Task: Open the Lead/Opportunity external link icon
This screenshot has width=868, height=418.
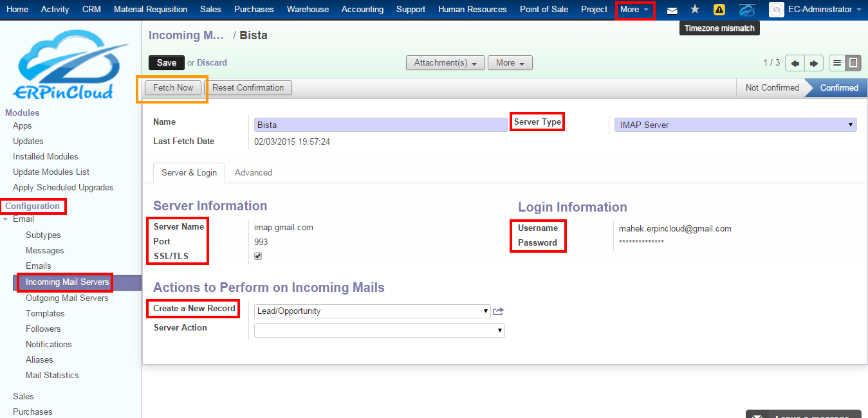Action: click(498, 311)
